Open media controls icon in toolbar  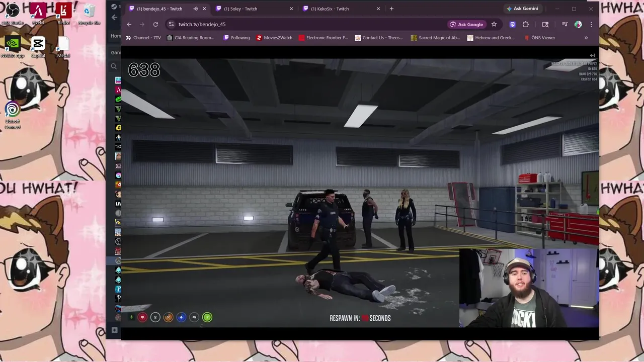(565, 24)
